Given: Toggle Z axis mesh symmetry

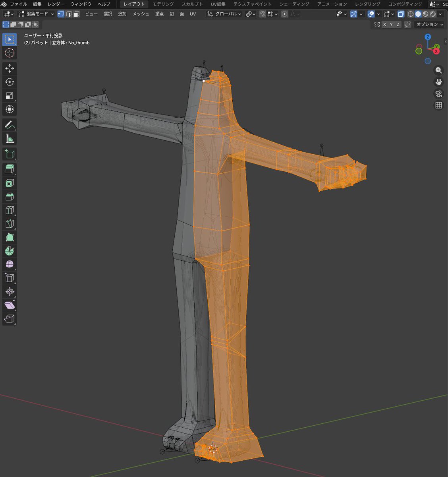Looking at the screenshot, I should pos(398,25).
